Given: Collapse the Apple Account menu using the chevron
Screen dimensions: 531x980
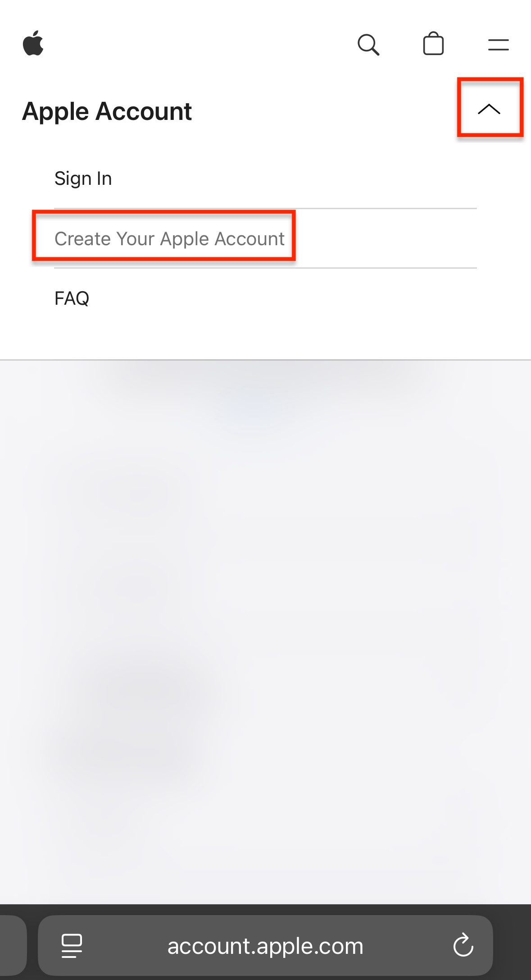Looking at the screenshot, I should point(489,109).
